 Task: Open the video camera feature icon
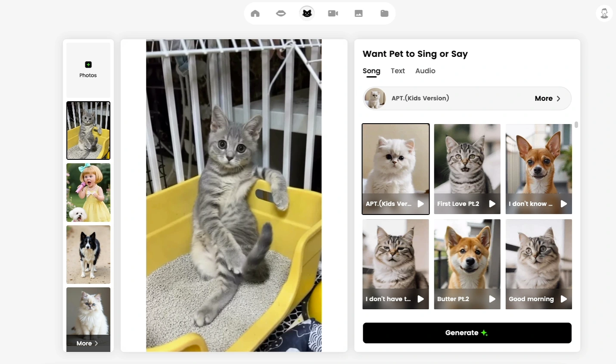(x=333, y=13)
